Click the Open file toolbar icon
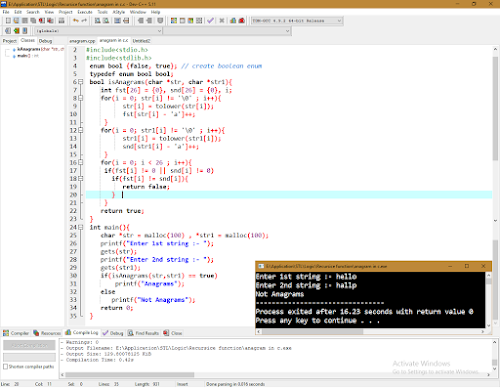The height and width of the screenshot is (389, 500). 16,21
